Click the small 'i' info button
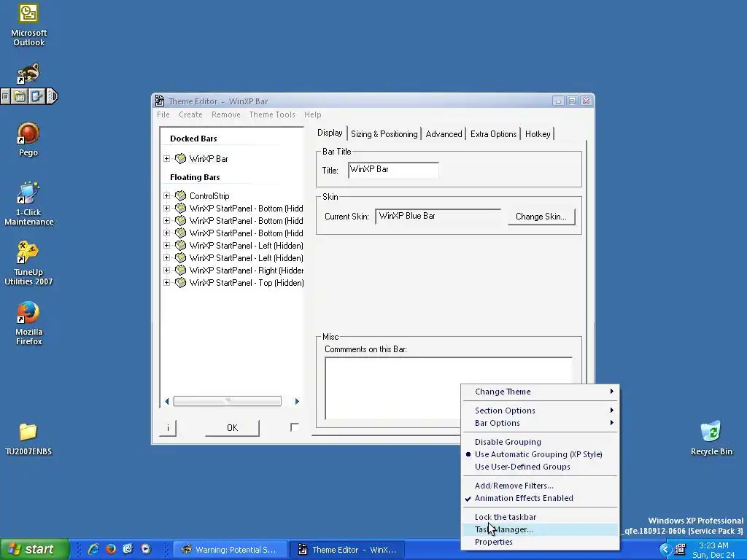The width and height of the screenshot is (747, 560). pyautogui.click(x=168, y=427)
